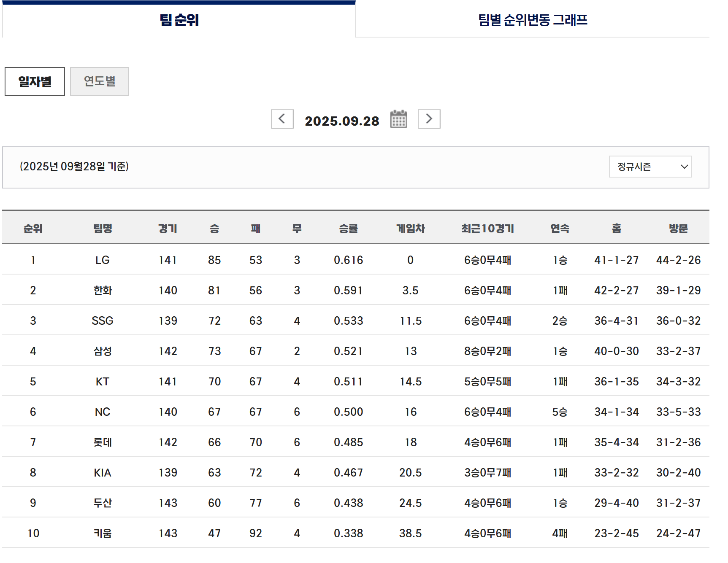728x563 pixels.
Task: Click SSG's streak value 2승
Action: [560, 321]
